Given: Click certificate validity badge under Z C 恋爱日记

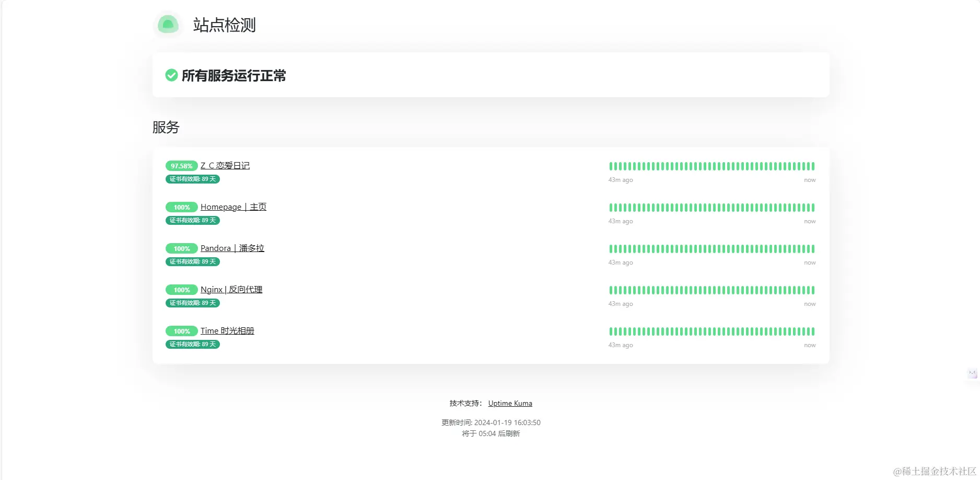Looking at the screenshot, I should pyautogui.click(x=193, y=179).
